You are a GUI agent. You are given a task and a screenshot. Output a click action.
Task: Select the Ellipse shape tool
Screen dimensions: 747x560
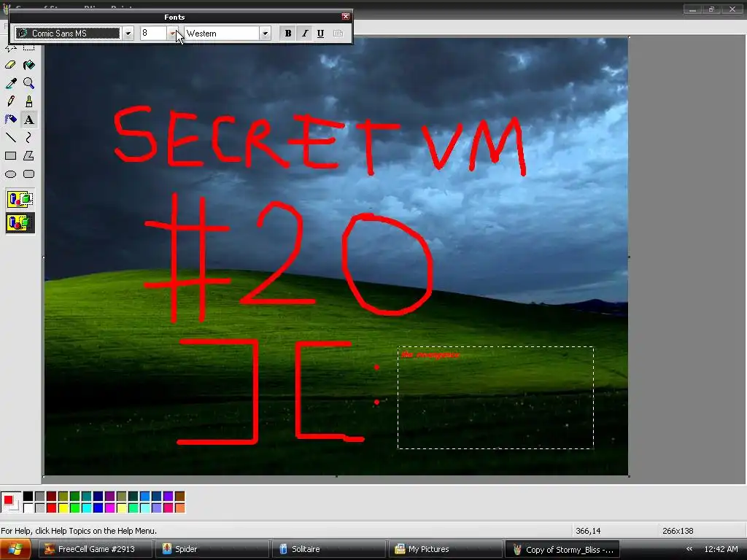(x=10, y=174)
